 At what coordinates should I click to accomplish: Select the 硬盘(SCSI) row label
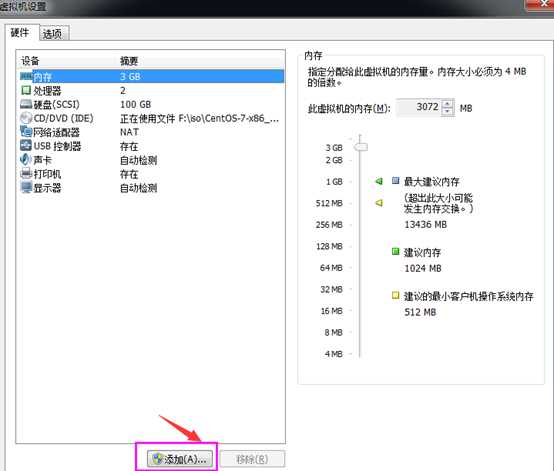pos(57,105)
